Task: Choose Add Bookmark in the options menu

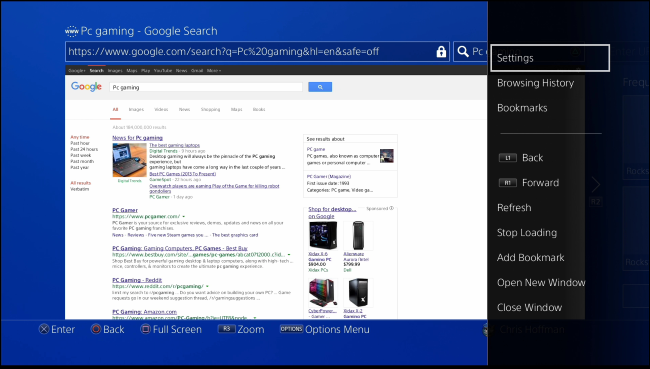Action: [x=531, y=257]
